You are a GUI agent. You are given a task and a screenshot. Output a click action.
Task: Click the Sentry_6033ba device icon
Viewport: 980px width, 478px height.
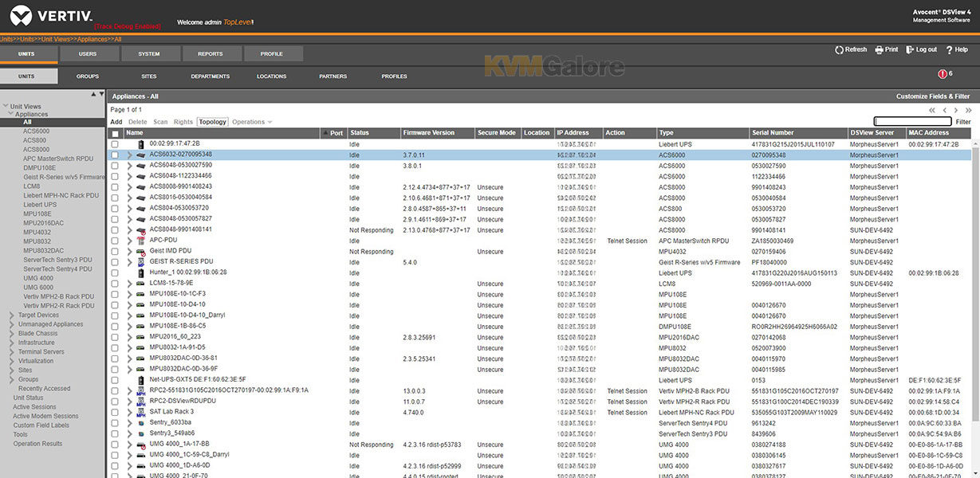click(x=140, y=423)
